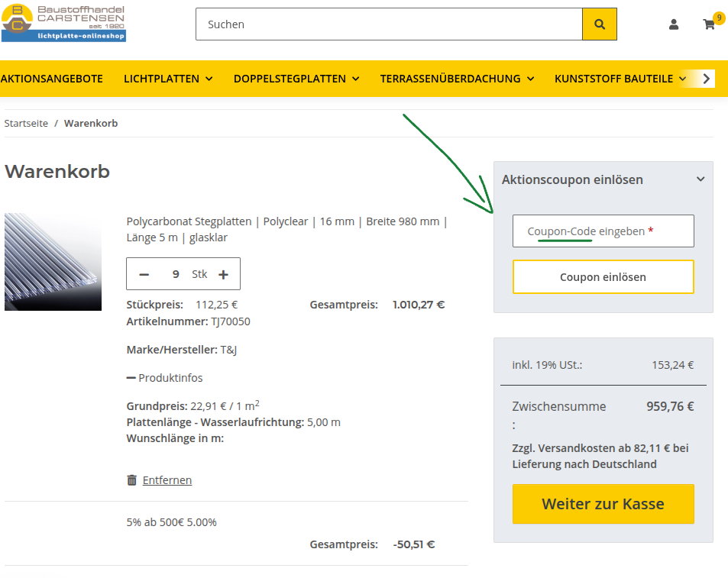The width and height of the screenshot is (728, 578).
Task: Select AKTIONSANGEBOTE in the navigation
Action: tap(51, 78)
